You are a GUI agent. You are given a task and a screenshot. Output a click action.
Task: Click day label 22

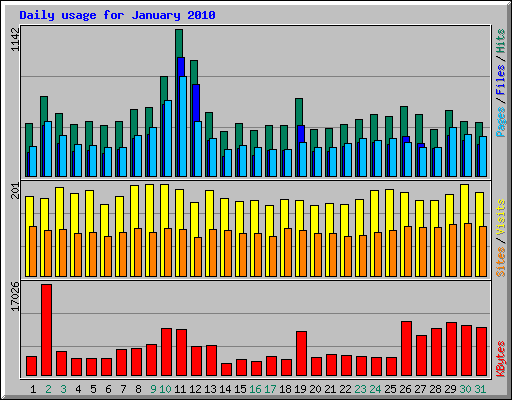pos(345,389)
